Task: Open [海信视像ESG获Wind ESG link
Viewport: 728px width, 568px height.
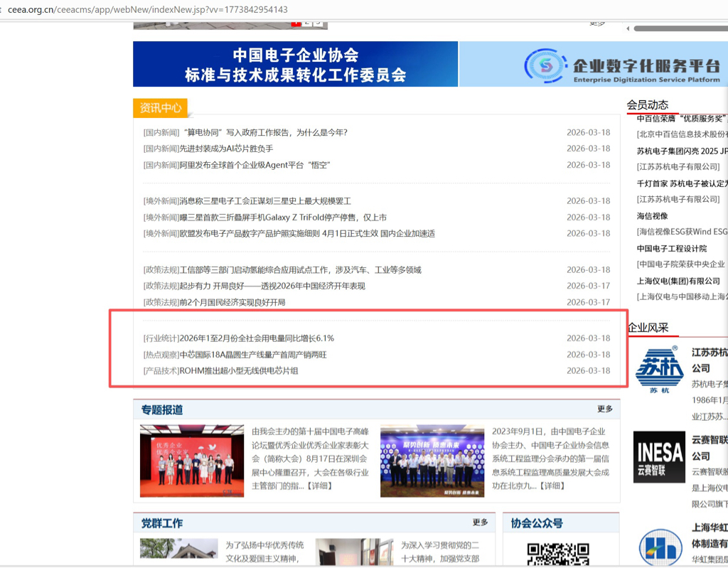Action: pyautogui.click(x=682, y=232)
